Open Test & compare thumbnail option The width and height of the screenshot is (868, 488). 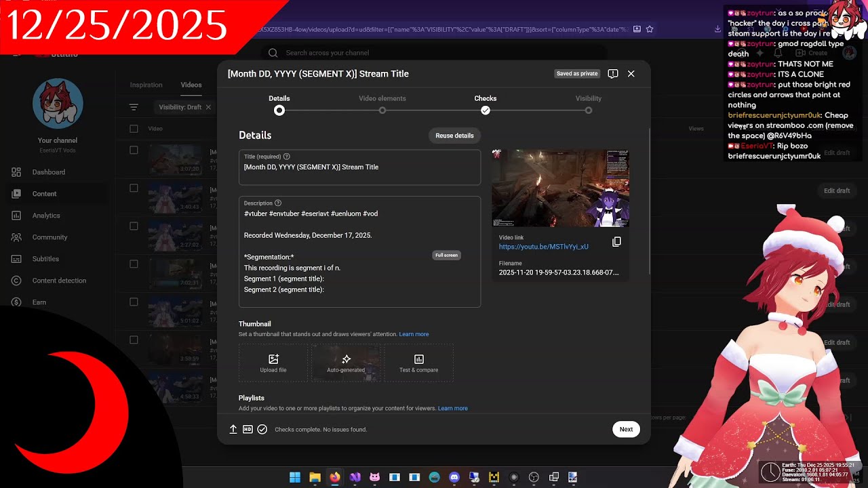pos(418,363)
